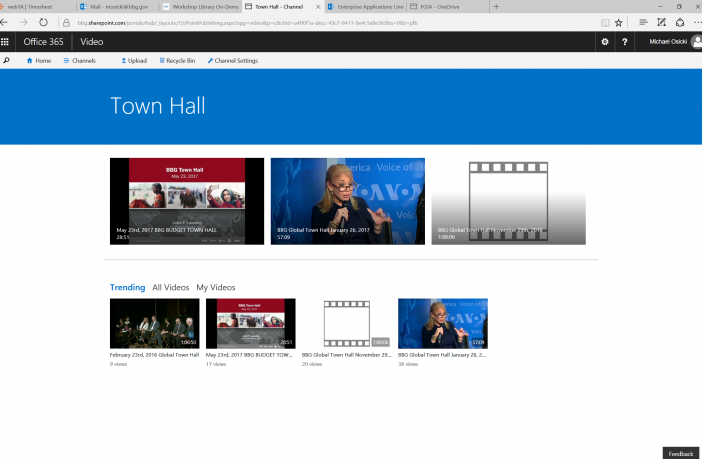Open Channel Settings
The image size is (702, 459).
pos(232,60)
